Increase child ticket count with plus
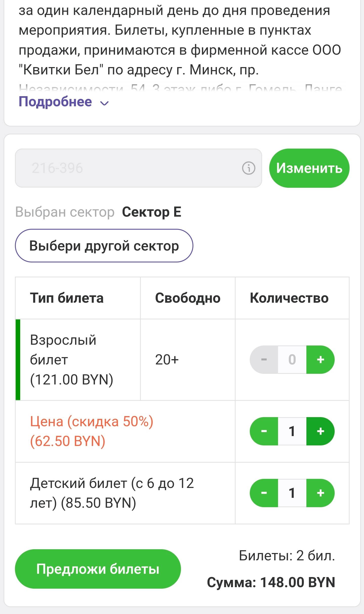Image resolution: width=364 pixels, height=614 pixels. [x=320, y=493]
